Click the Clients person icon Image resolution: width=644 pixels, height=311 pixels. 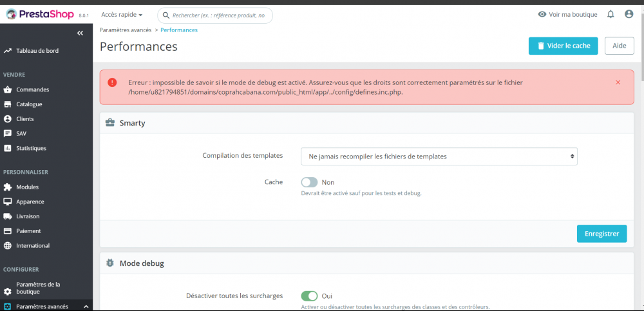tap(7, 118)
